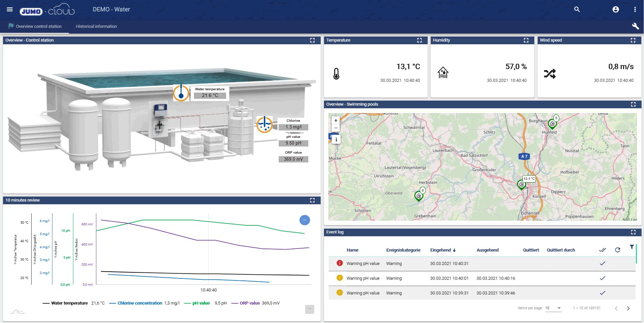Image resolution: width=644 pixels, height=323 pixels.
Task: Refresh the event log list
Action: (617, 250)
